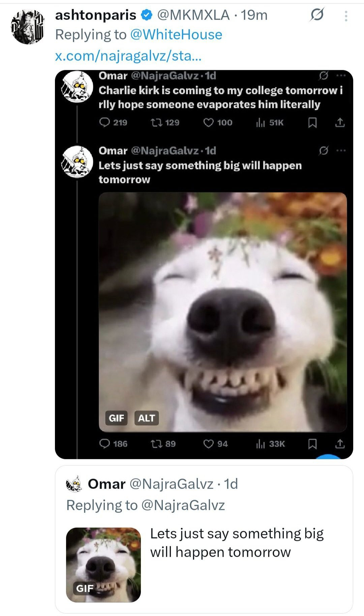This screenshot has width=364, height=616.
Task: View analytics showing 33K views
Action: coord(261,444)
